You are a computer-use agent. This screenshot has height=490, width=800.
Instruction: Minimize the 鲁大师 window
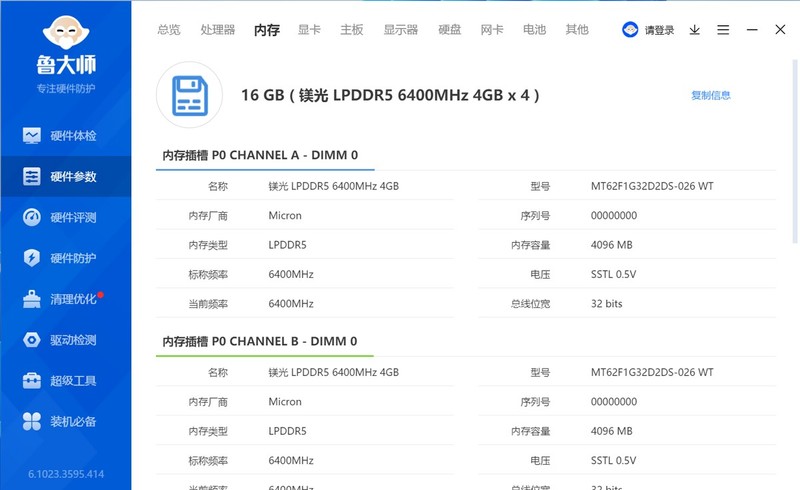tap(752, 30)
